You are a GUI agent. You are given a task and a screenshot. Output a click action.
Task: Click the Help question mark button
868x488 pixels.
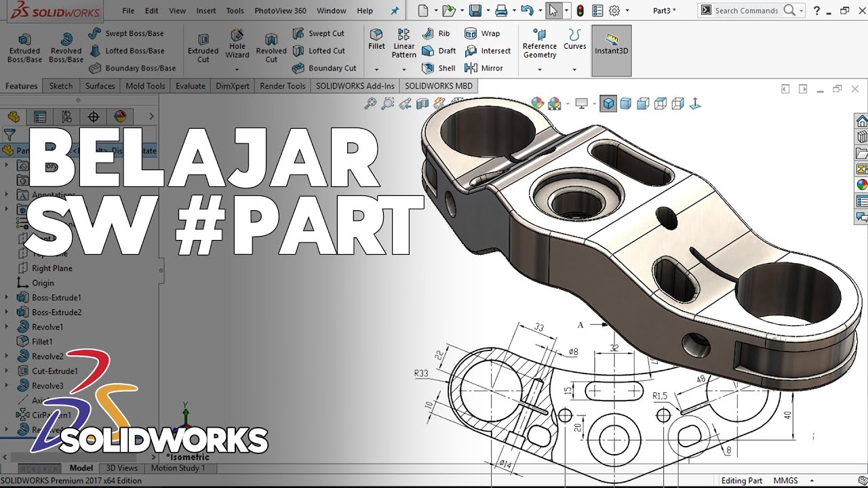[x=816, y=10]
